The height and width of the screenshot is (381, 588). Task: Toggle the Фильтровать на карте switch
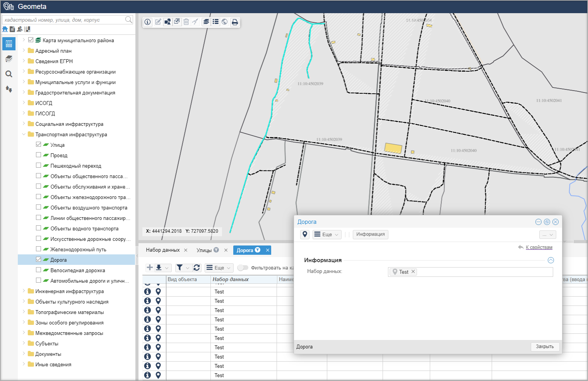tap(243, 268)
